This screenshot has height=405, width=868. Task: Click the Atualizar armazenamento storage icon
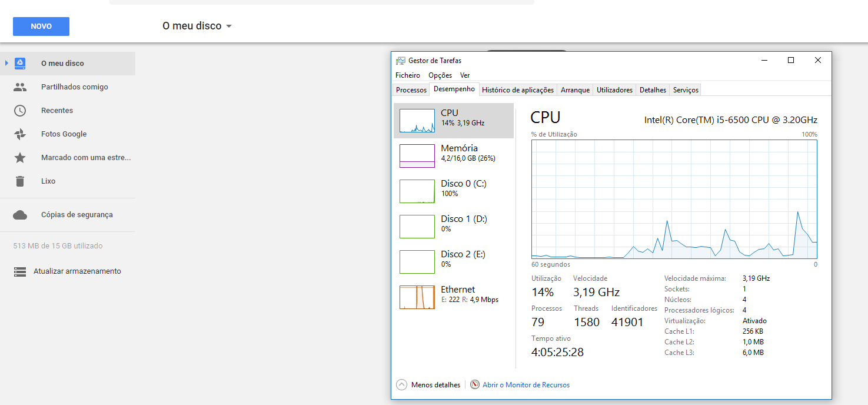(20, 271)
